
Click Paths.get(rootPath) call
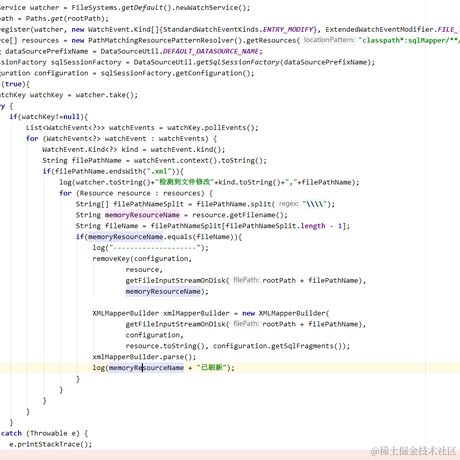[x=65, y=19]
